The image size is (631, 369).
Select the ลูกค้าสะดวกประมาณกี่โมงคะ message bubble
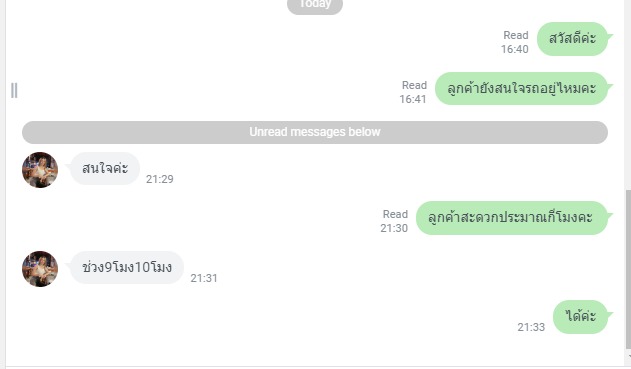click(x=511, y=218)
